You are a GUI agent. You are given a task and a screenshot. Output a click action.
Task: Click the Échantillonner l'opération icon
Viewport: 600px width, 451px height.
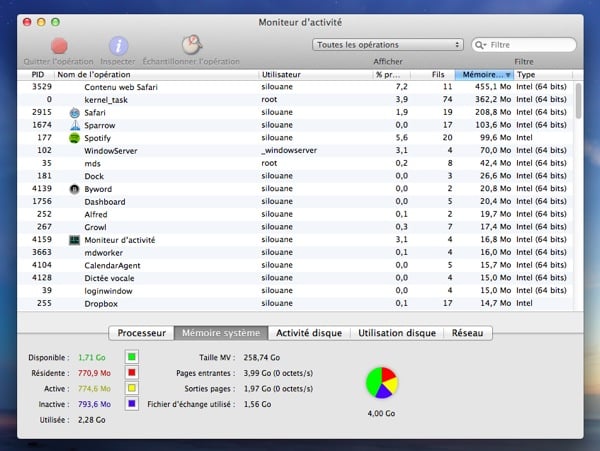(192, 45)
